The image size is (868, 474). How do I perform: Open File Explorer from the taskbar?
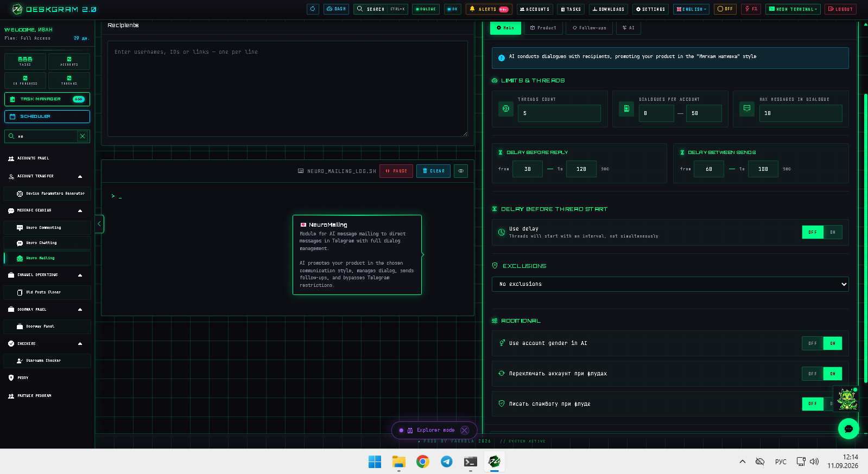pos(399,462)
